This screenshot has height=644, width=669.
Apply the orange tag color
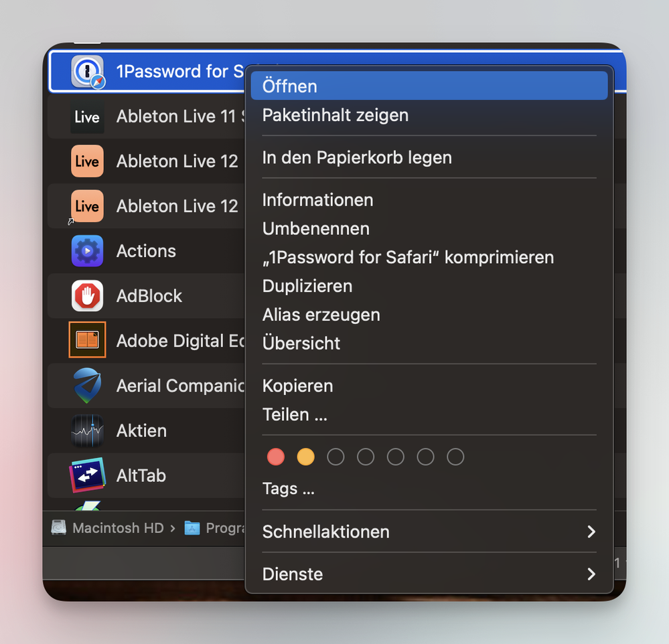(305, 457)
